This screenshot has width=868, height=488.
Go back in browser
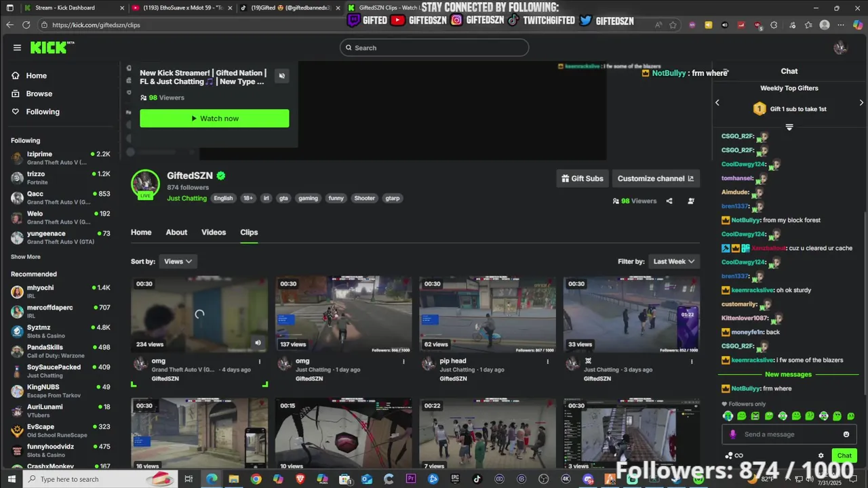[x=9, y=25]
